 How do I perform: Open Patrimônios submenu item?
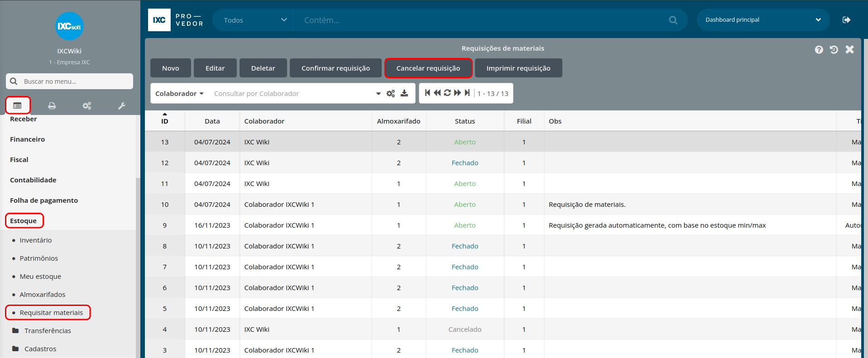[x=39, y=258]
